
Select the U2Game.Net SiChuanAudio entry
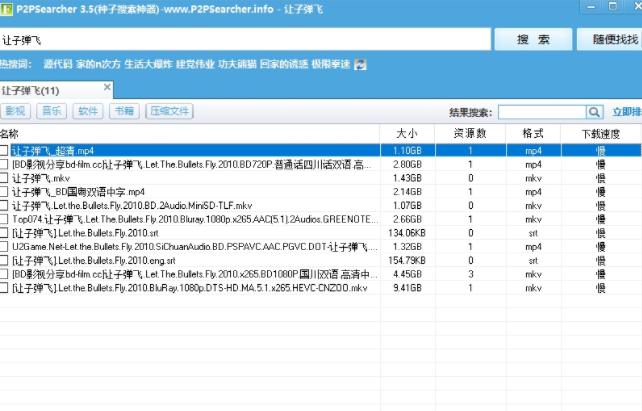point(195,246)
